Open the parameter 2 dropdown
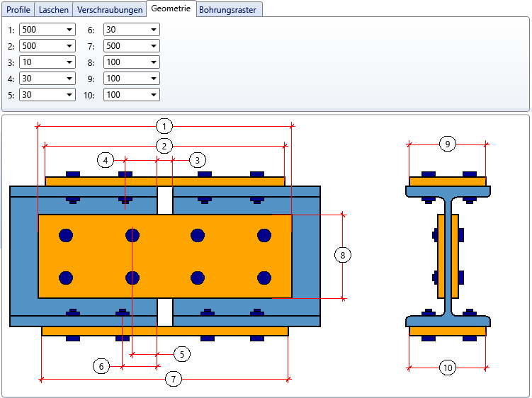 point(69,46)
